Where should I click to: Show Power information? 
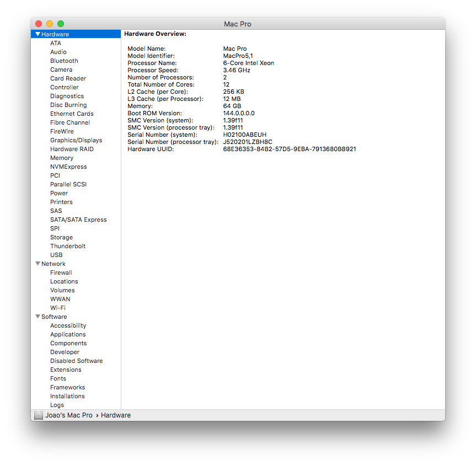click(x=59, y=193)
